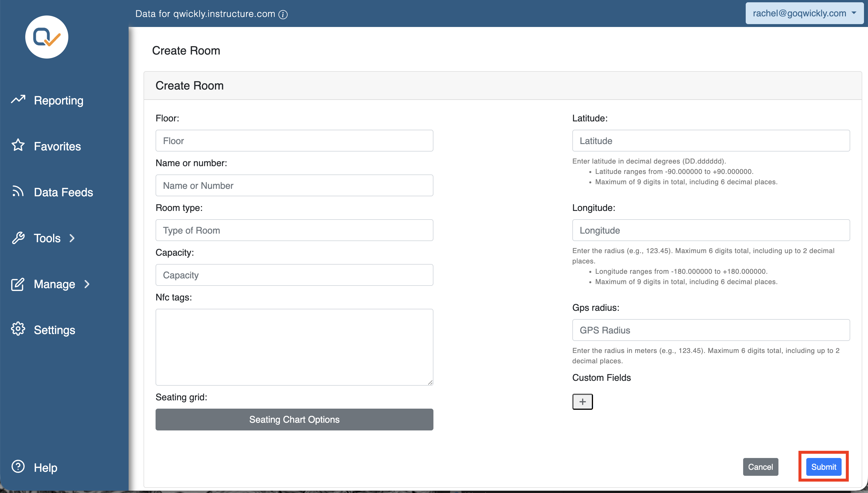The height and width of the screenshot is (493, 868).
Task: Open Seating Chart Options
Action: click(294, 419)
